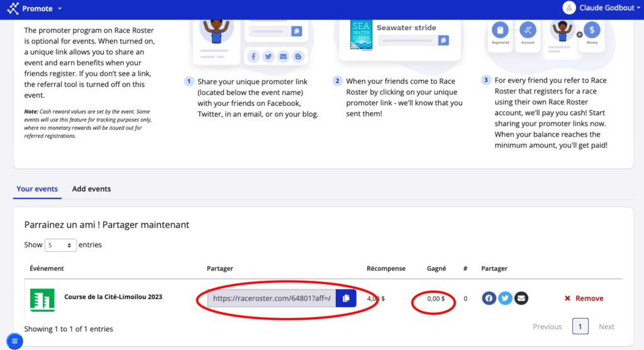Click the Money dollar icon
Screen dimensions: 644x350
(592, 30)
